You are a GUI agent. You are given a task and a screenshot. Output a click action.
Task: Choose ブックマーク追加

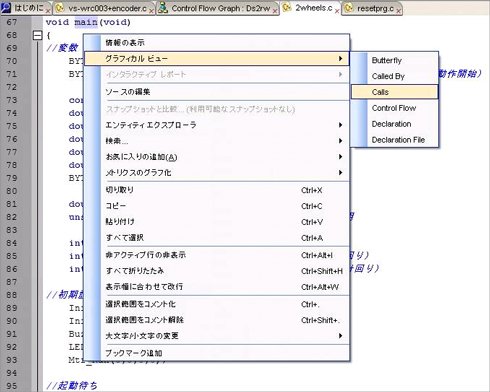point(216,353)
